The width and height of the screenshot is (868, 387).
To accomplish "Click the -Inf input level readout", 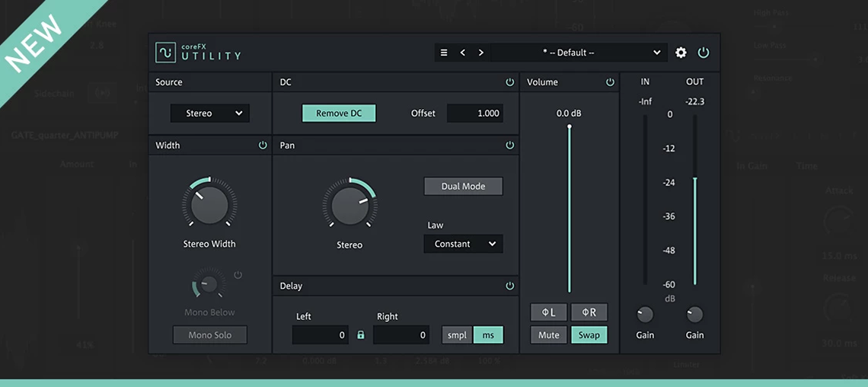I will tap(645, 101).
